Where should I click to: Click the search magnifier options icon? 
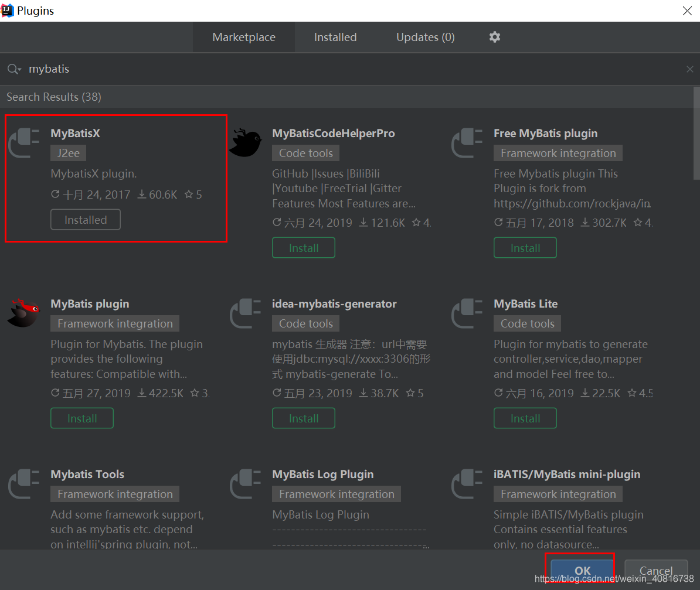[14, 69]
